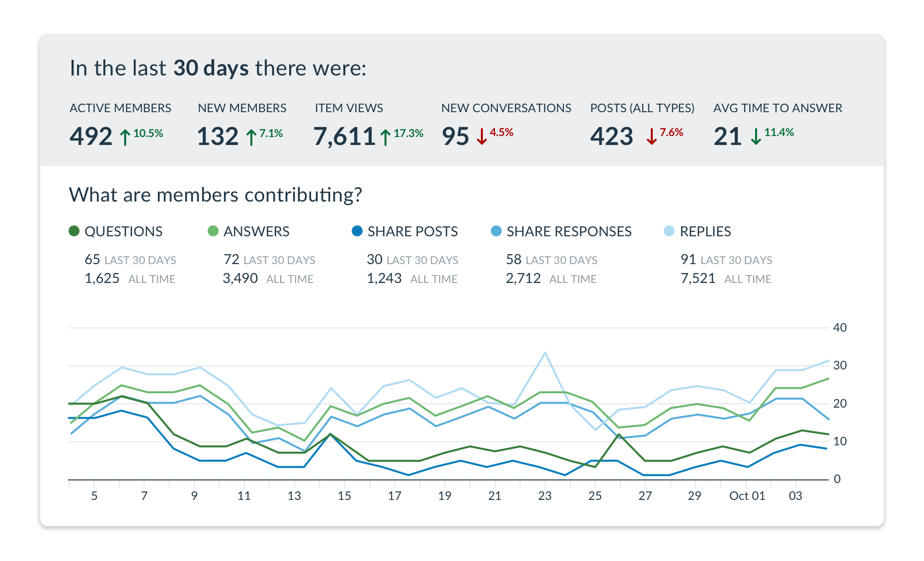Switch to the New Conversations metric

(506, 108)
